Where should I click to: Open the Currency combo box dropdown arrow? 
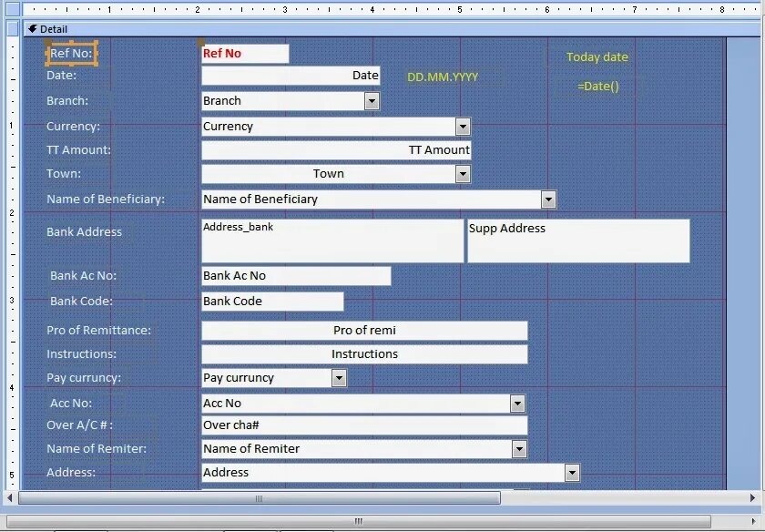pyautogui.click(x=463, y=127)
